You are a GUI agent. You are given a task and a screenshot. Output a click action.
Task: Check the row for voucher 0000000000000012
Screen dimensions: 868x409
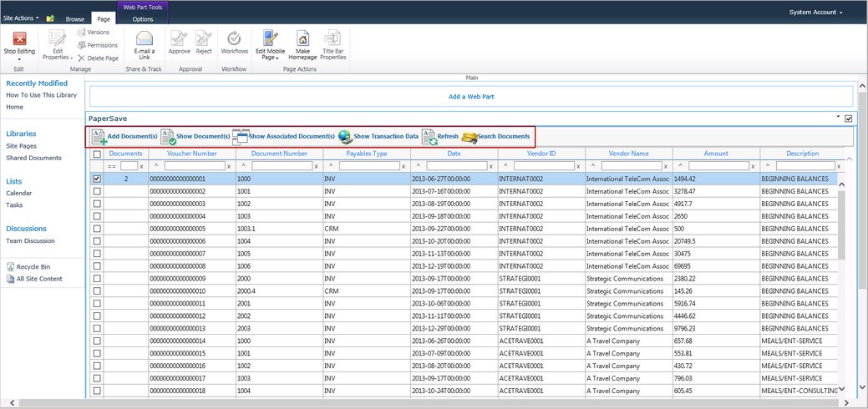coord(97,316)
